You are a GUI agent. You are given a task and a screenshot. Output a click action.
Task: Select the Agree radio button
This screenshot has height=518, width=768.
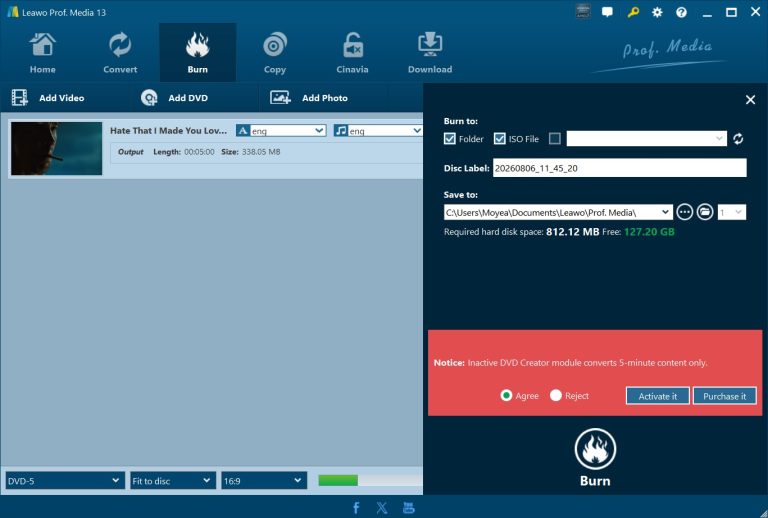(x=506, y=395)
